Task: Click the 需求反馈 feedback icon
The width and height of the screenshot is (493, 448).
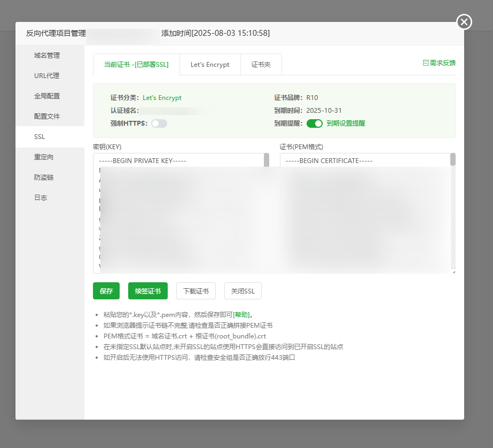Action: pyautogui.click(x=426, y=63)
